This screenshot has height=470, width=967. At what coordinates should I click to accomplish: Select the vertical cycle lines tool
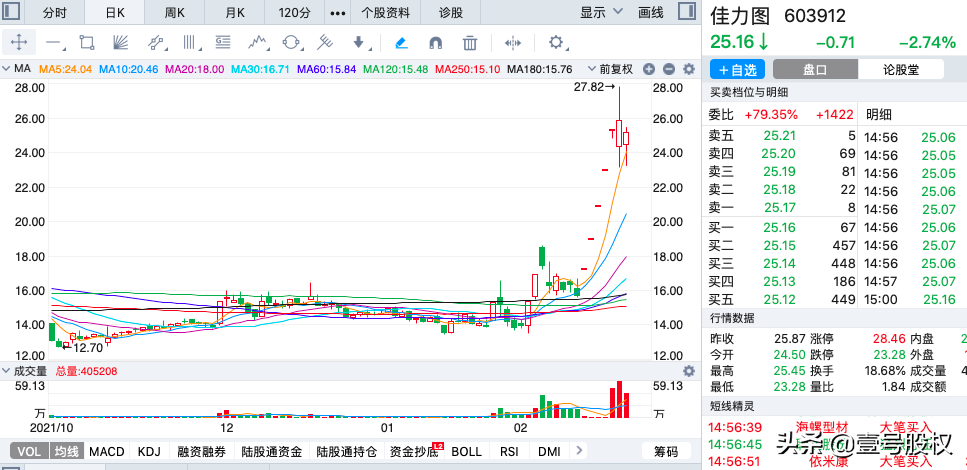191,43
